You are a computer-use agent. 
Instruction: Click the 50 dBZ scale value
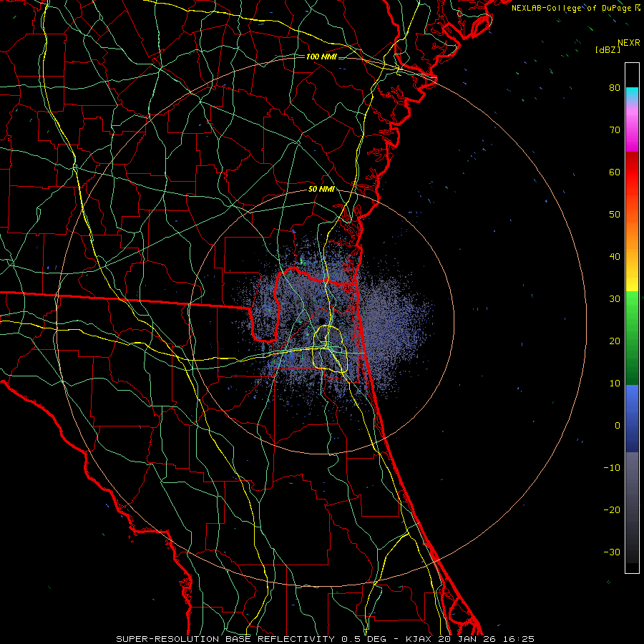click(615, 215)
